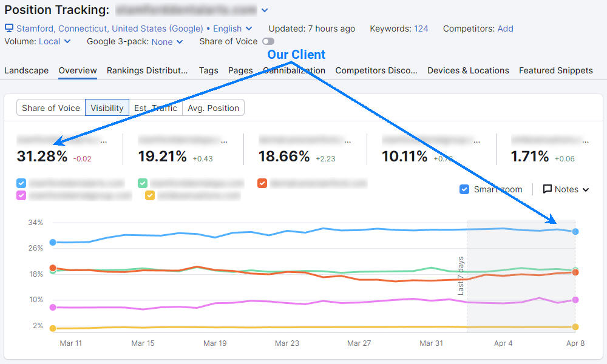Click the Notes flag icon
The image size is (607, 364).
click(549, 189)
